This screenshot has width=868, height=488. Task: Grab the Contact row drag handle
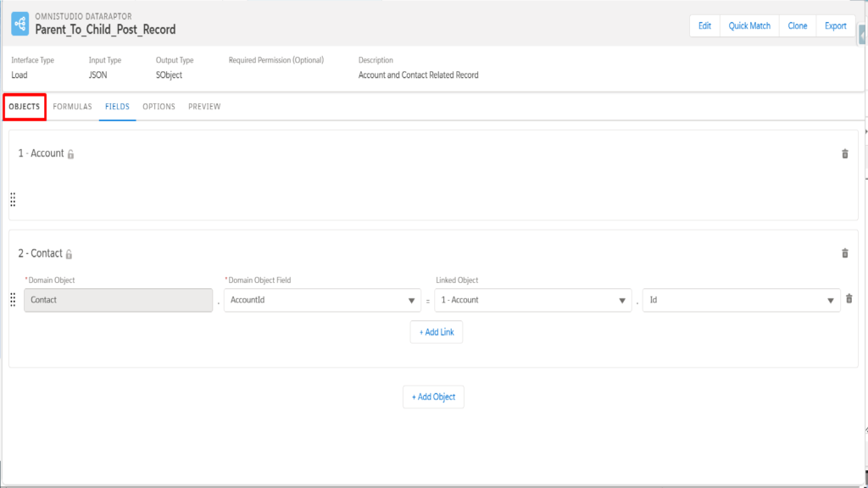13,300
